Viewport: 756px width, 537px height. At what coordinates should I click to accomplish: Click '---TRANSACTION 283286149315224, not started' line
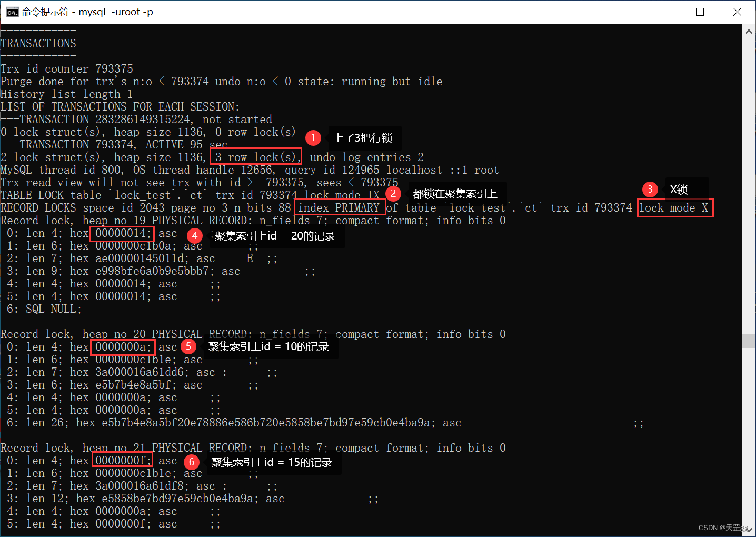coord(136,120)
